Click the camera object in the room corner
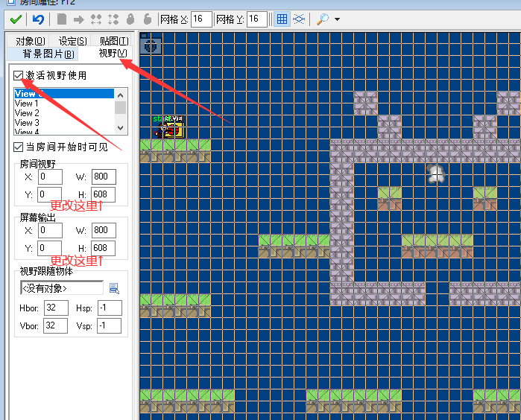This screenshot has height=420, width=521. [x=151, y=45]
